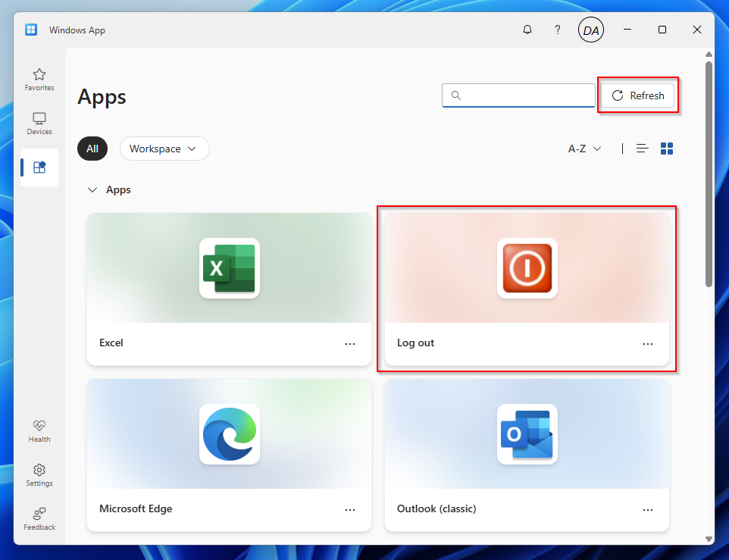Launch the Microsoft Edge app
This screenshot has height=560, width=729.
[229, 433]
